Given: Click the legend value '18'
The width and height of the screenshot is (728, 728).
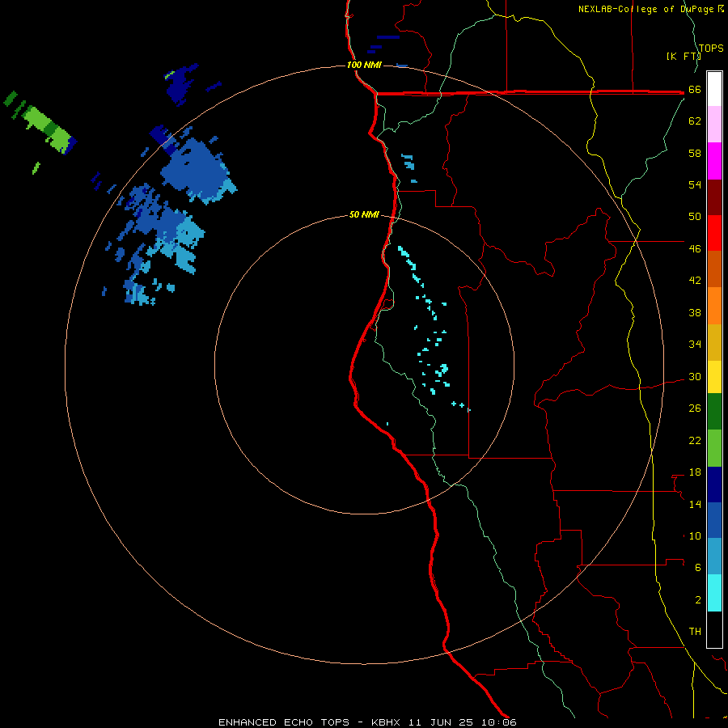Looking at the screenshot, I should tap(695, 472).
